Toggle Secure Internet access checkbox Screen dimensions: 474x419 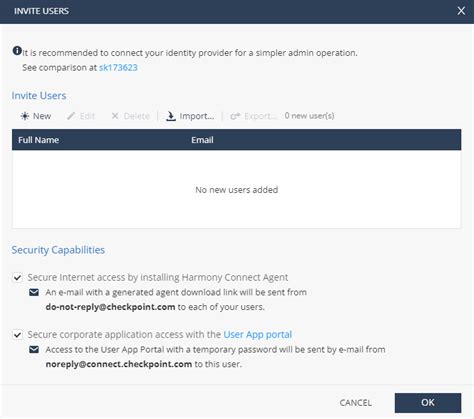pos(17,277)
